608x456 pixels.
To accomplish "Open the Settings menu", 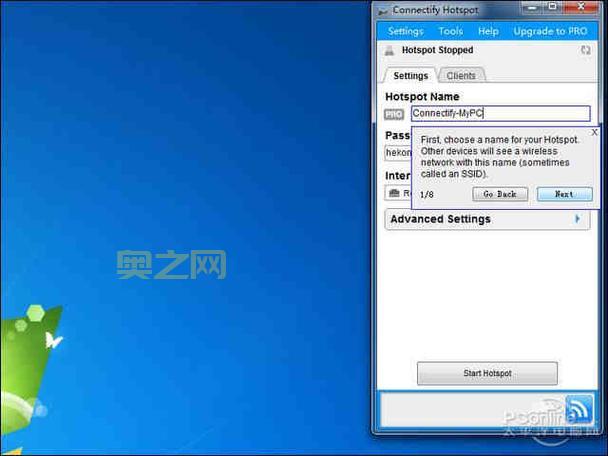I will (406, 31).
